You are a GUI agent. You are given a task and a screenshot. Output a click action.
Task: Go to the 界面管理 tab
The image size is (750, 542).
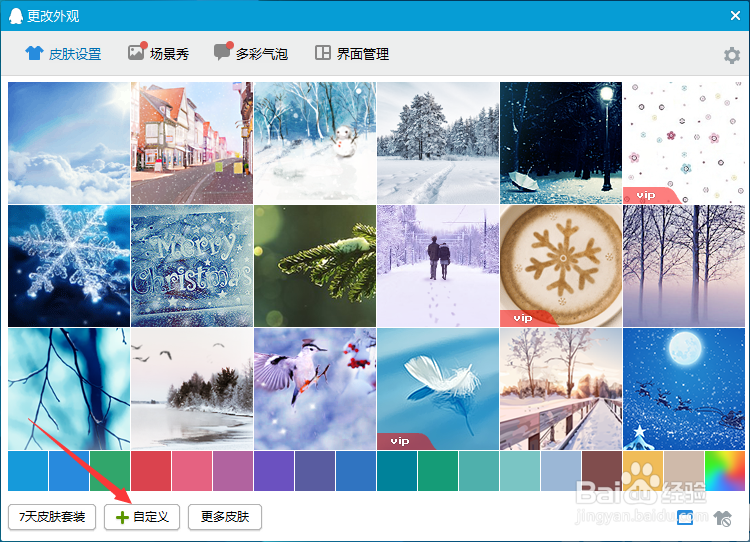click(352, 54)
